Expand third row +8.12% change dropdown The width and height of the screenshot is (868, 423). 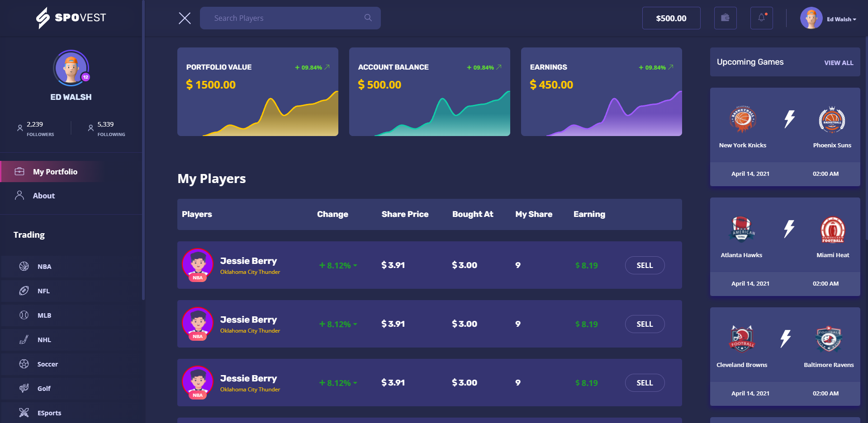pyautogui.click(x=355, y=383)
